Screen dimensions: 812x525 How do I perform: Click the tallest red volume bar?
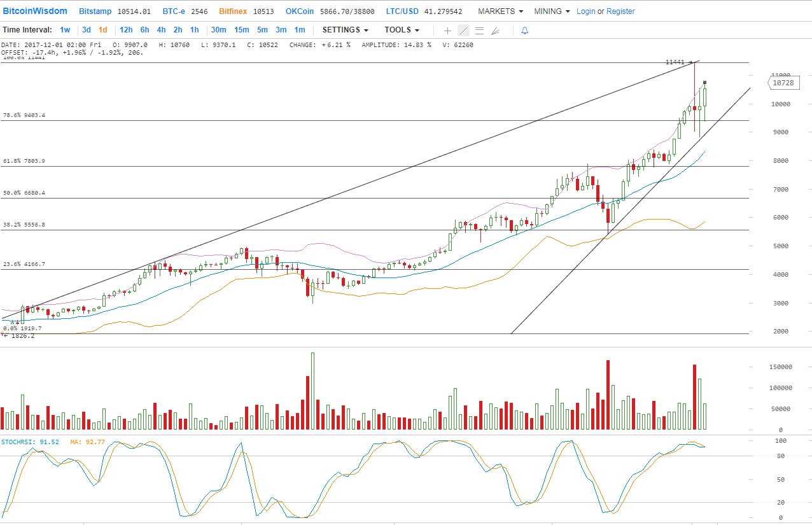point(608,395)
